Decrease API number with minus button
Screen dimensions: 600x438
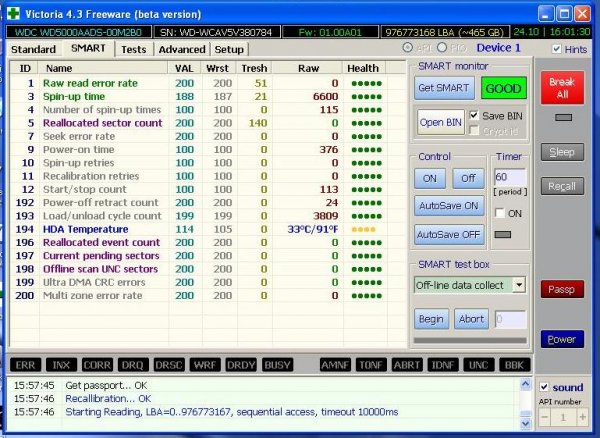pyautogui.click(x=545, y=417)
